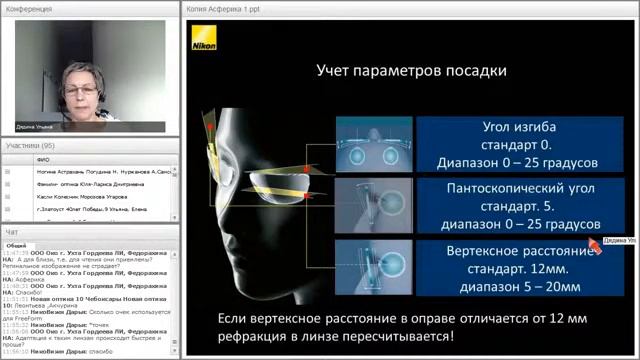Click the Копия Асферика 1.ppt presentation title
The image size is (640, 360).
click(223, 9)
